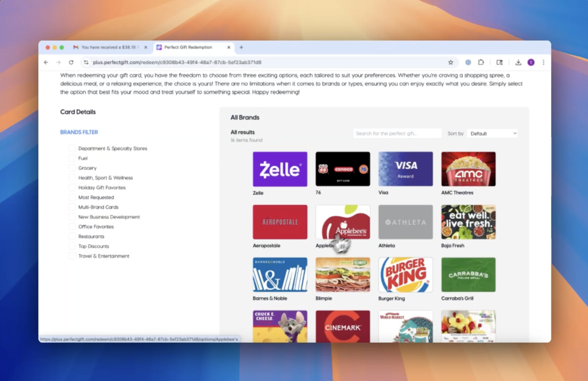Open the Blimpie sandwich card image
The image size is (588, 381).
343,275
